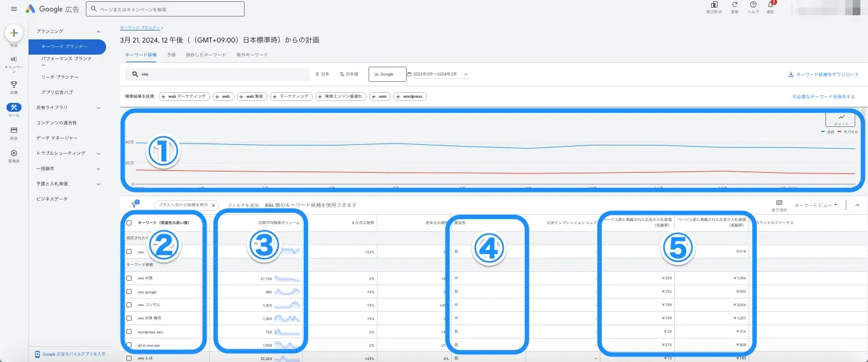The height and width of the screenshot is (362, 868).
Task: Open the キャンペーン megaphone icon
Action: (14, 59)
